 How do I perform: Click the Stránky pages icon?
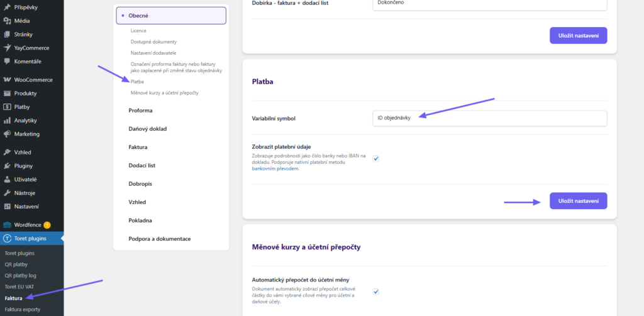[x=7, y=34]
